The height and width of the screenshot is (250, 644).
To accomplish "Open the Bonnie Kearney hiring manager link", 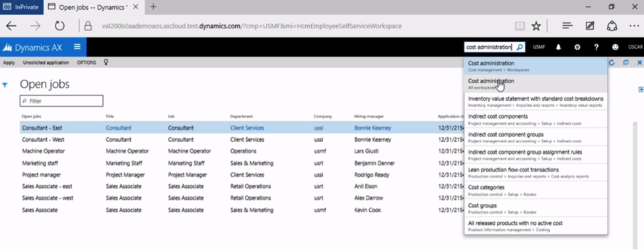I will tap(373, 128).
